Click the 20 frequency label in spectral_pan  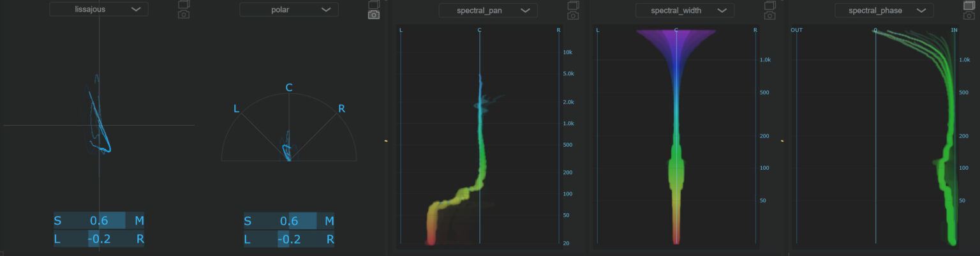coord(565,243)
